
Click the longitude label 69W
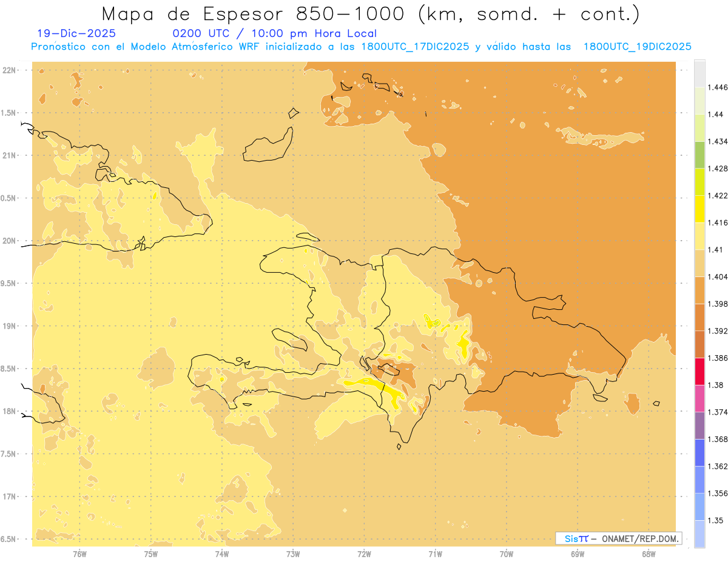(577, 554)
